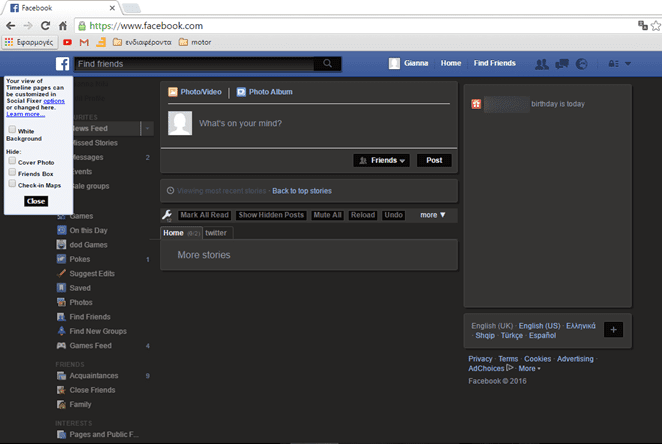The image size is (662, 444).
Task: Open News Feed options dropdown arrow
Action: pyautogui.click(x=147, y=128)
